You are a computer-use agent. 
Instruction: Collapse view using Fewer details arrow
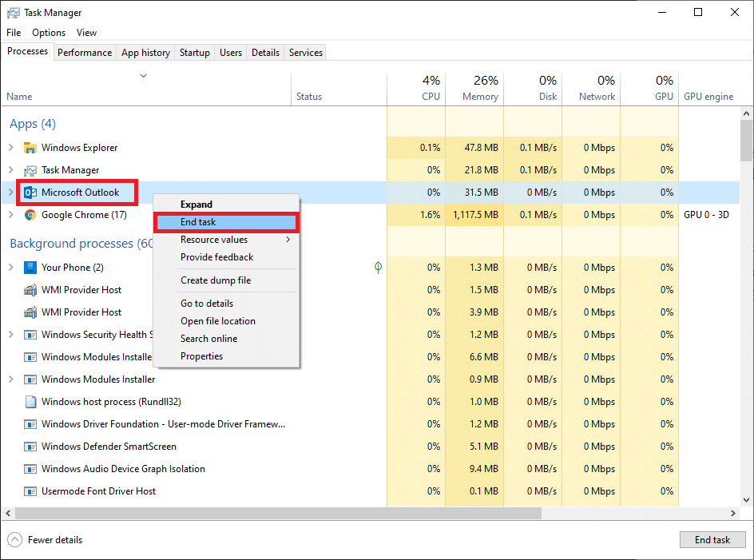[15, 540]
